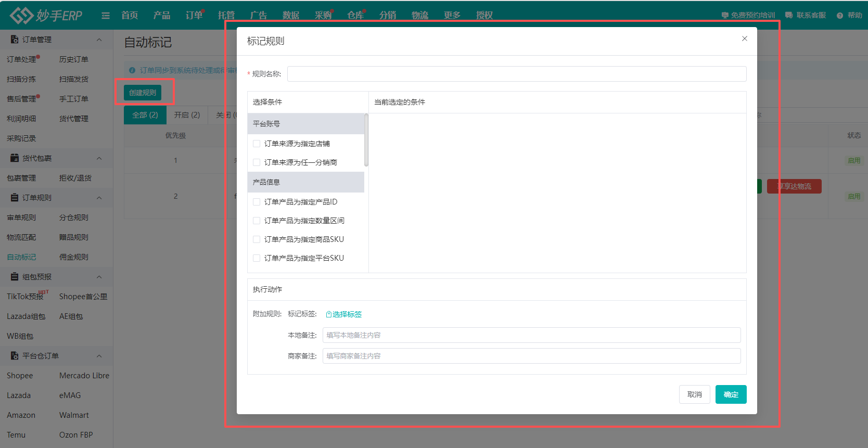The width and height of the screenshot is (868, 448).
Task: Click the 妙手ERP logo icon
Action: [21, 16]
